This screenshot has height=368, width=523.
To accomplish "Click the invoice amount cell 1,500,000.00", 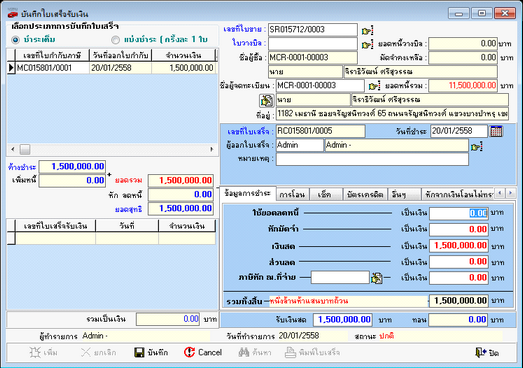I will click(184, 68).
